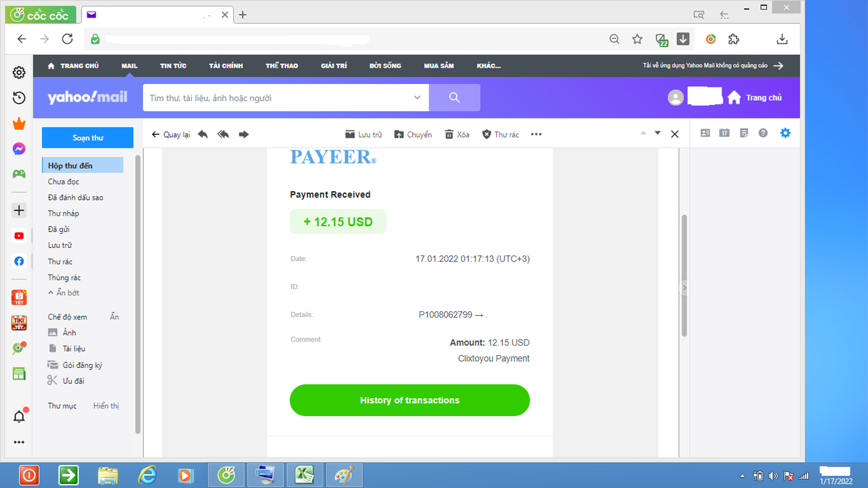The image size is (868, 488).
Task: Go back with browser back arrow
Action: click(x=22, y=39)
